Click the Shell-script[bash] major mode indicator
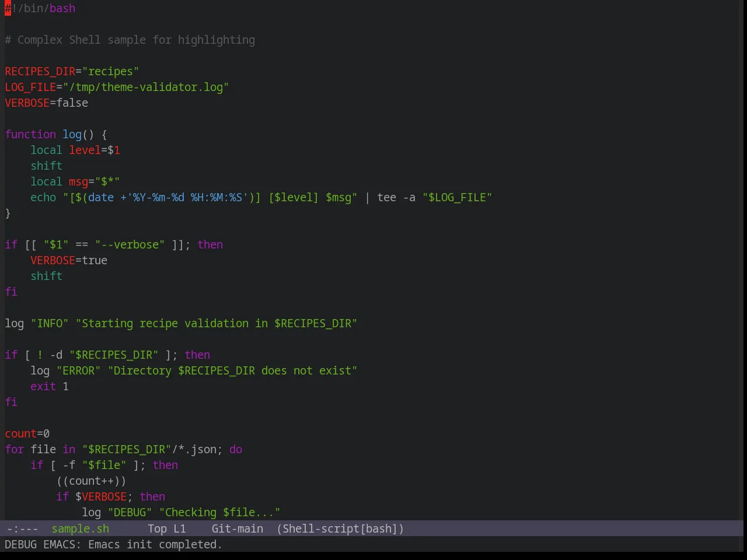Screen dimensions: 747x560 [x=340, y=528]
